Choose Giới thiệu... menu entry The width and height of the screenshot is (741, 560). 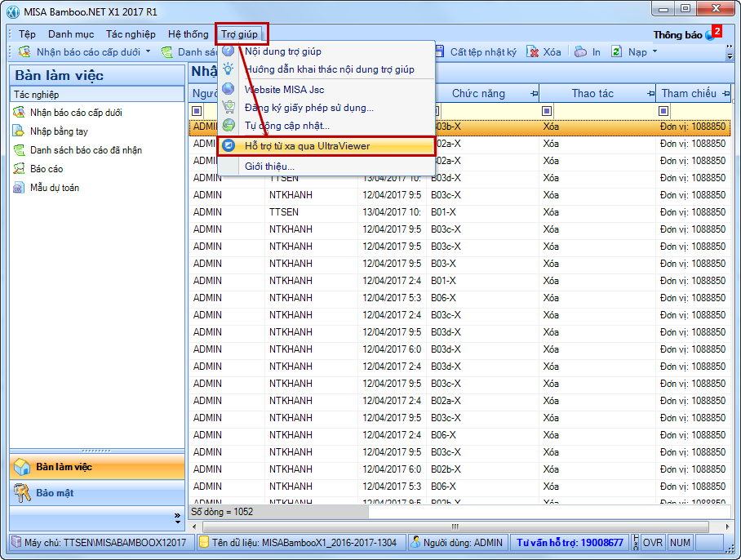[x=326, y=167]
